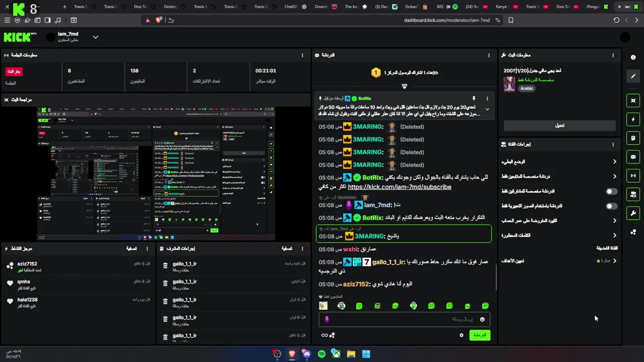Open File Explorer from the taskbar
Image resolution: width=644 pixels, height=362 pixels.
[351, 354]
